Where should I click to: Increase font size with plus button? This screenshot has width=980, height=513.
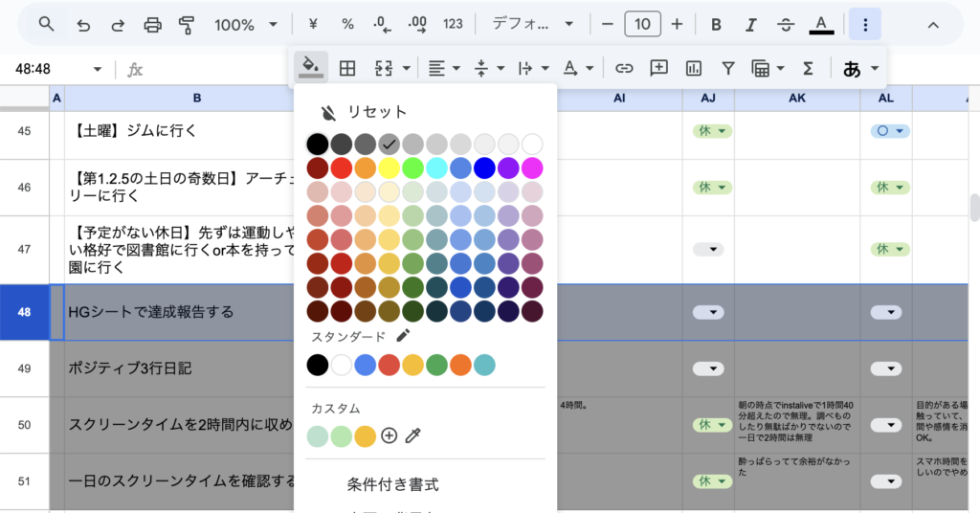click(677, 24)
